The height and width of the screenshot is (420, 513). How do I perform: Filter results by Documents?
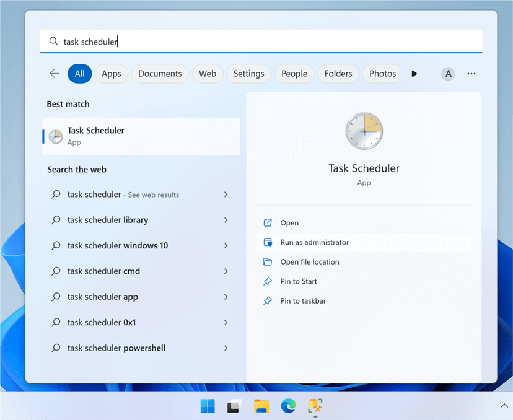(160, 74)
